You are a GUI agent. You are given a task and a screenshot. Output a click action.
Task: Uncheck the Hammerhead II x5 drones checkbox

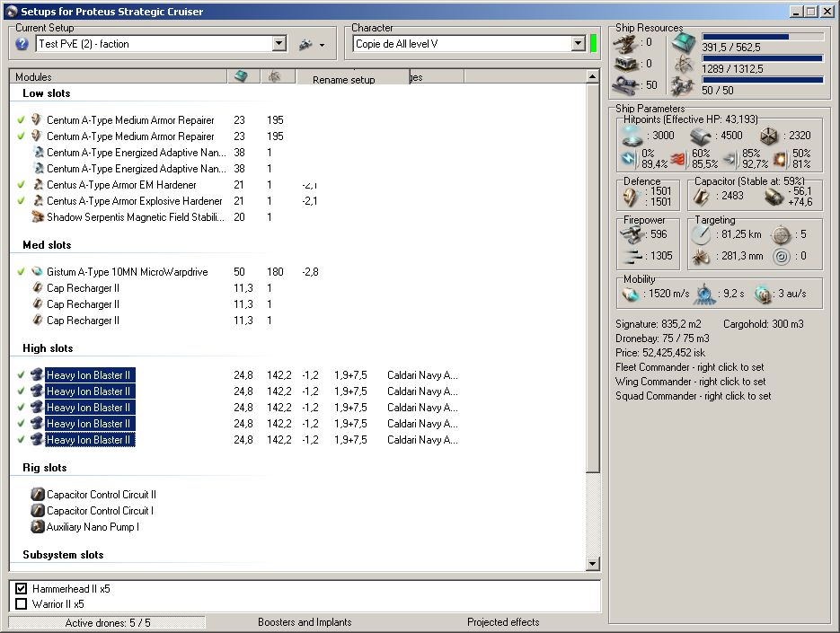pyautogui.click(x=22, y=589)
